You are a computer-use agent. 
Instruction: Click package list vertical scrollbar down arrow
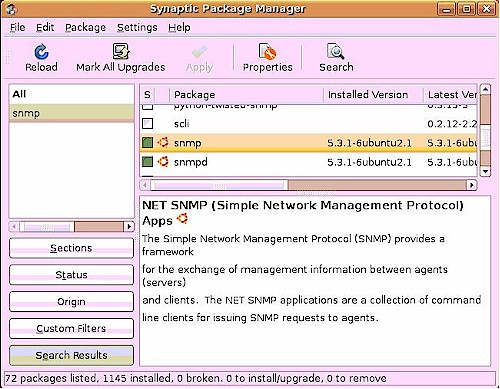tap(485, 171)
